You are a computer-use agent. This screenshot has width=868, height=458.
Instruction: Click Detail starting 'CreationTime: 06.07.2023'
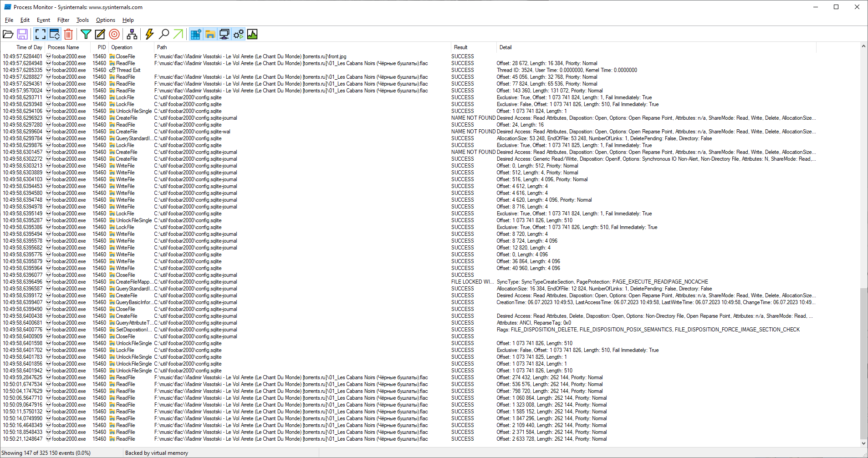tap(656, 302)
